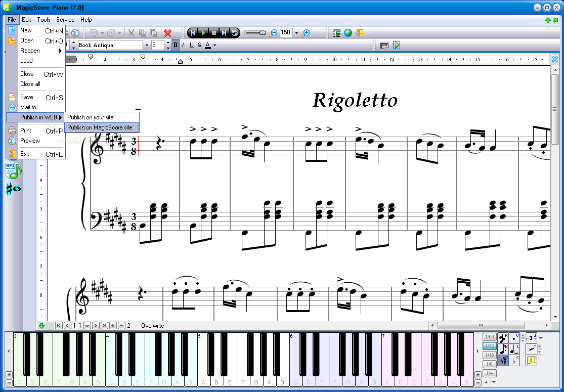Toggle Bold text formatting
Screen dimensions: 564x392
pyautogui.click(x=176, y=46)
